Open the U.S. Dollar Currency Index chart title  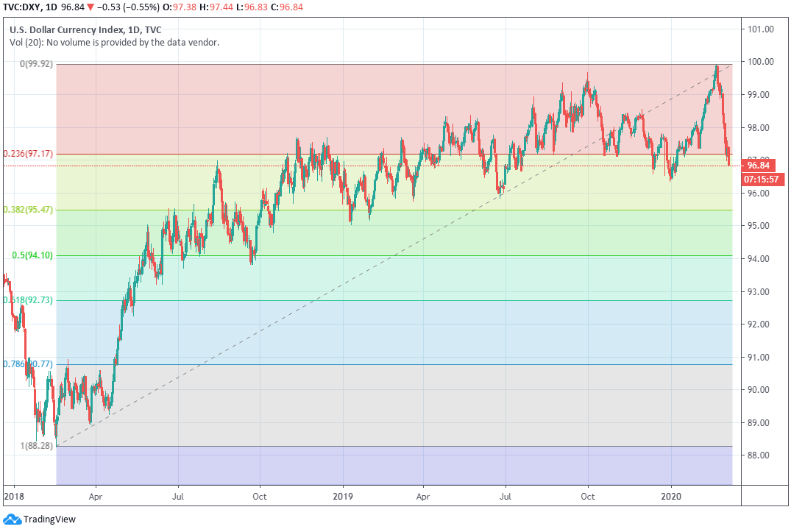point(85,30)
